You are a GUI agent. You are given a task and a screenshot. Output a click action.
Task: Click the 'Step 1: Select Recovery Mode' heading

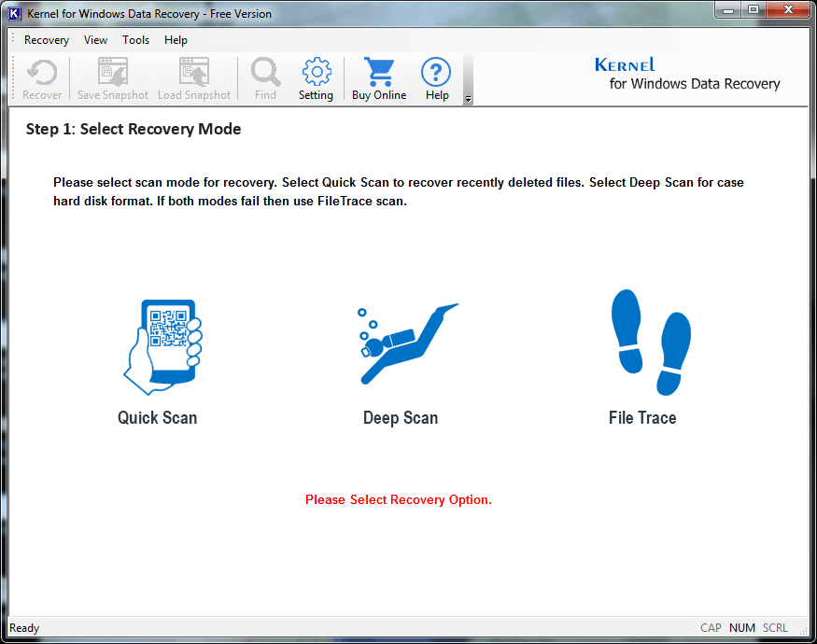coord(134,129)
